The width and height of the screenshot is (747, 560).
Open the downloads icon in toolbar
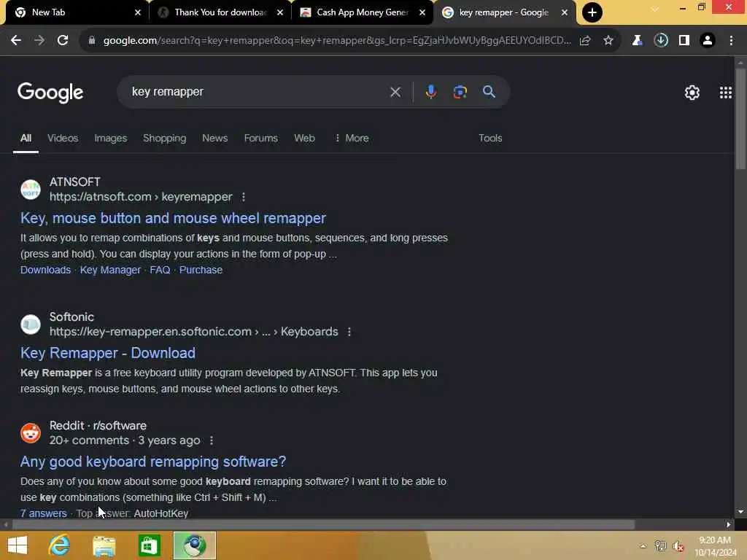tap(661, 41)
